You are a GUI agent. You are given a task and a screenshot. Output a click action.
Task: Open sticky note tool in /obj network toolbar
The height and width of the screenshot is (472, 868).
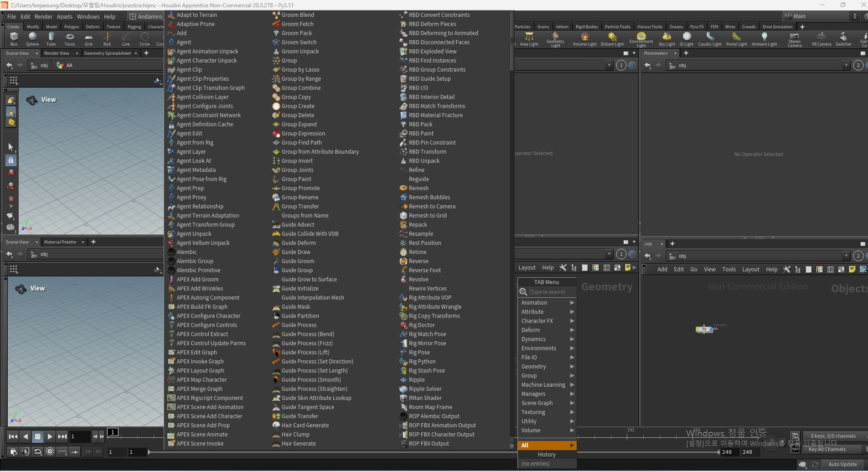(x=852, y=269)
